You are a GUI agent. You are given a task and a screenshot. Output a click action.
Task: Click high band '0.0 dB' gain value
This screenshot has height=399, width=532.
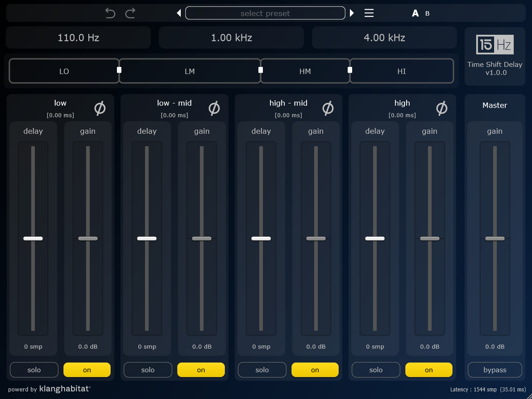pyautogui.click(x=430, y=346)
